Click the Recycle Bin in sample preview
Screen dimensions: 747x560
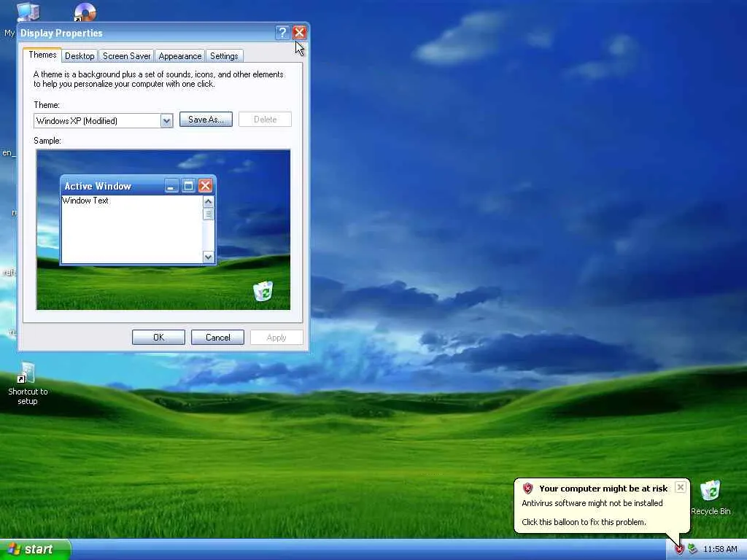(x=263, y=291)
